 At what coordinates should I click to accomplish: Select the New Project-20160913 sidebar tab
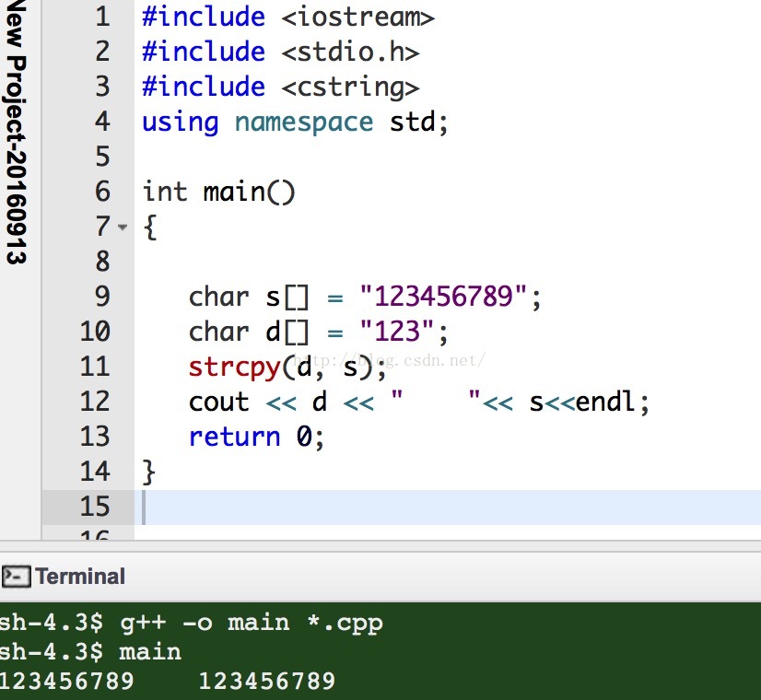coord(16,132)
